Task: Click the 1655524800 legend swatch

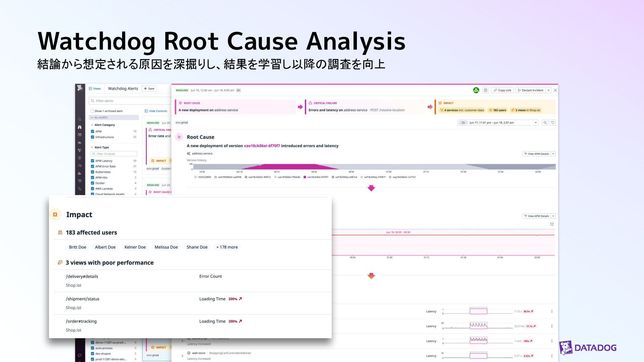Action: tap(196, 177)
